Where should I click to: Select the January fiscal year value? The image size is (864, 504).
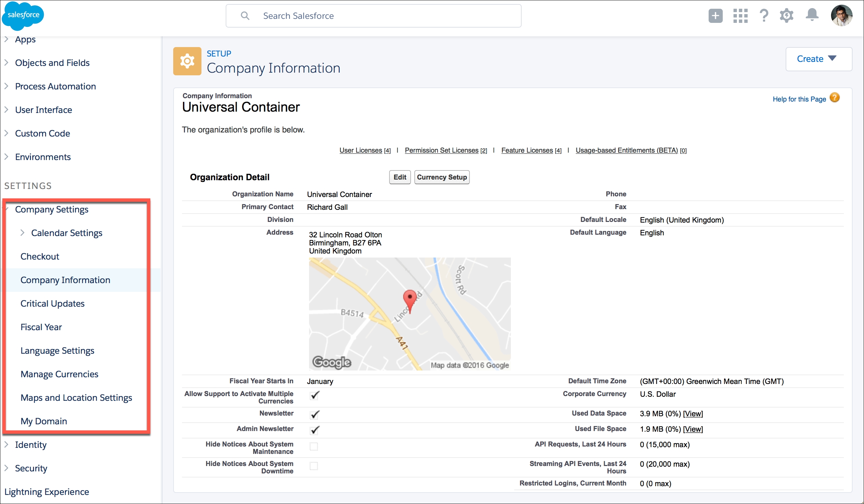[x=320, y=381]
